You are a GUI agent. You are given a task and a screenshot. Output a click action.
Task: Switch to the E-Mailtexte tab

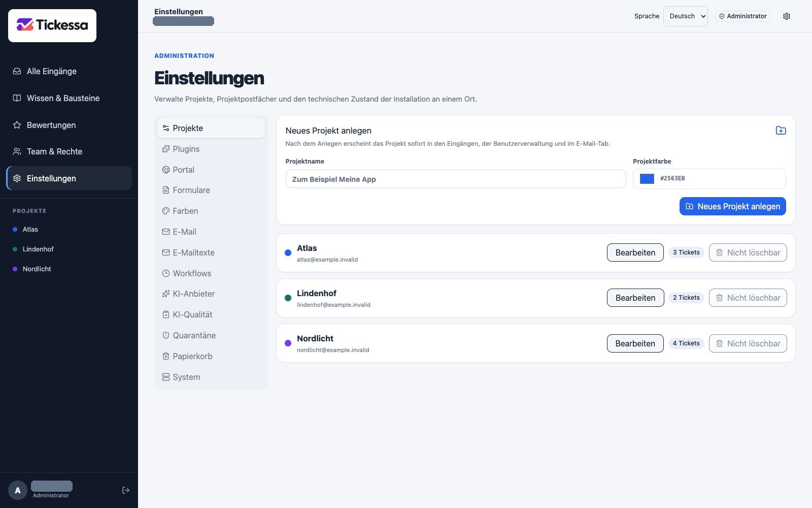[x=211, y=252]
